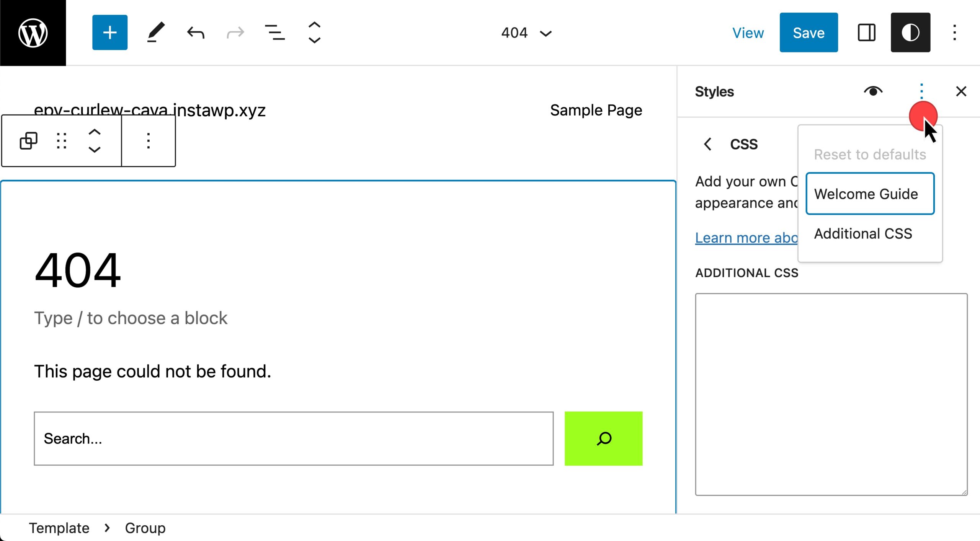Select the 404 heading block
980x541 pixels.
tap(78, 270)
